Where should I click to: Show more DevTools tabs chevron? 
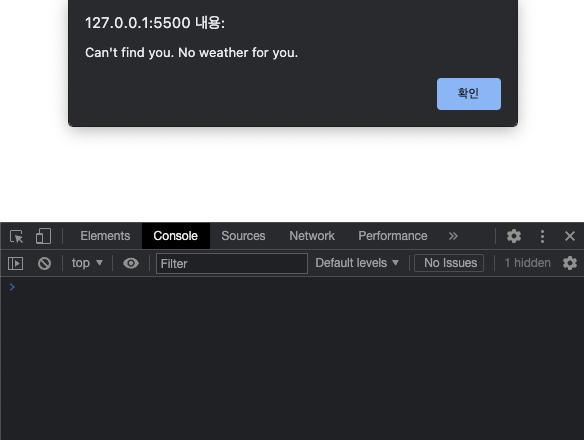pyautogui.click(x=453, y=236)
